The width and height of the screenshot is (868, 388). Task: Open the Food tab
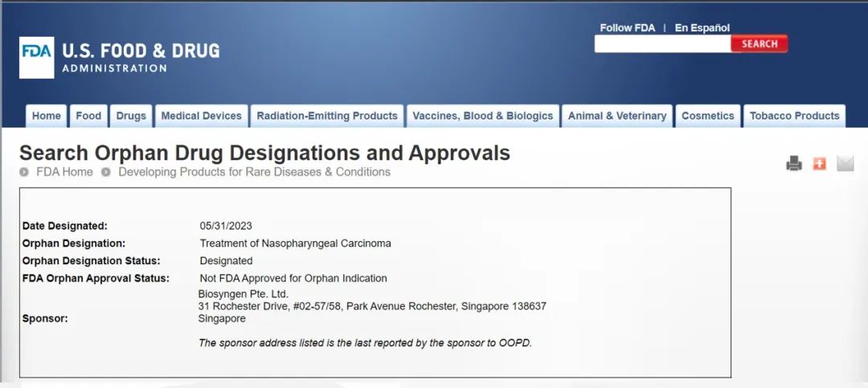pos(88,116)
